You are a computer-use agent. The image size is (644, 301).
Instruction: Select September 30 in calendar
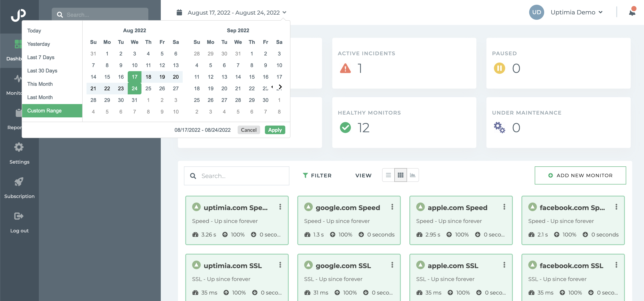tap(265, 100)
